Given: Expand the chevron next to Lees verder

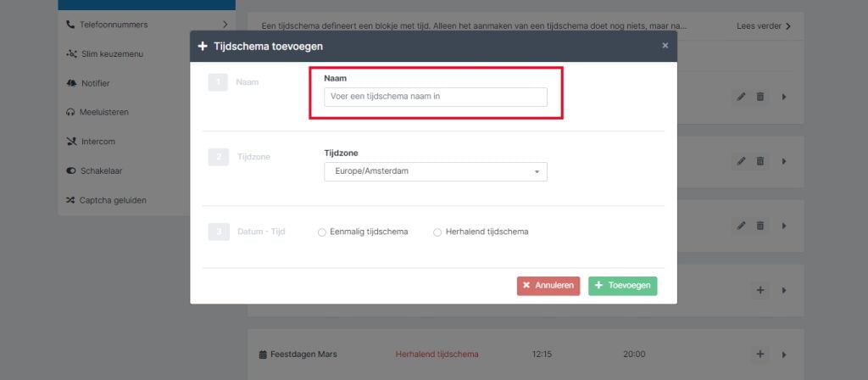Looking at the screenshot, I should coord(788,26).
